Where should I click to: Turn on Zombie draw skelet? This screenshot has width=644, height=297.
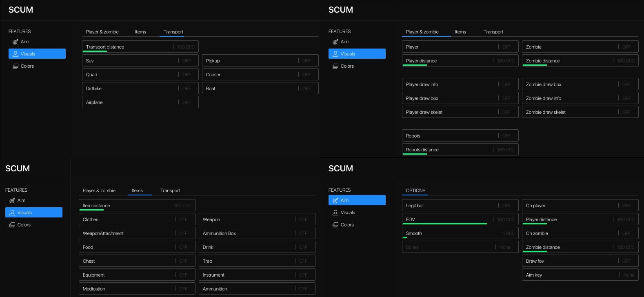click(x=580, y=112)
